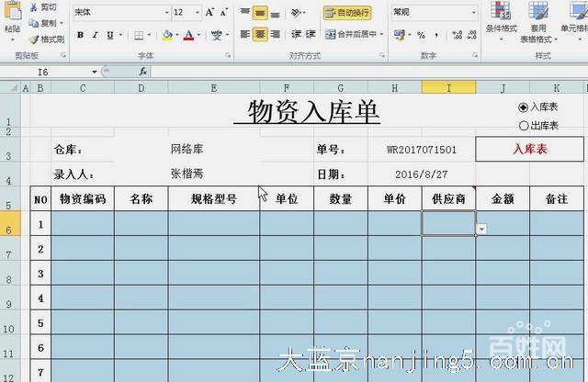Click the 规格型号 header cell
This screenshot has height=382, width=588.
[x=214, y=198]
